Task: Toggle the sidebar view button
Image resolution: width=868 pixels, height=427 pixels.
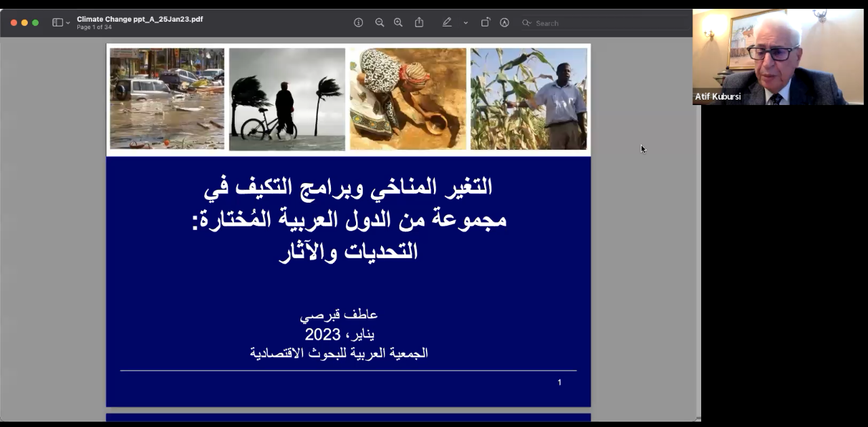Action: coord(58,22)
